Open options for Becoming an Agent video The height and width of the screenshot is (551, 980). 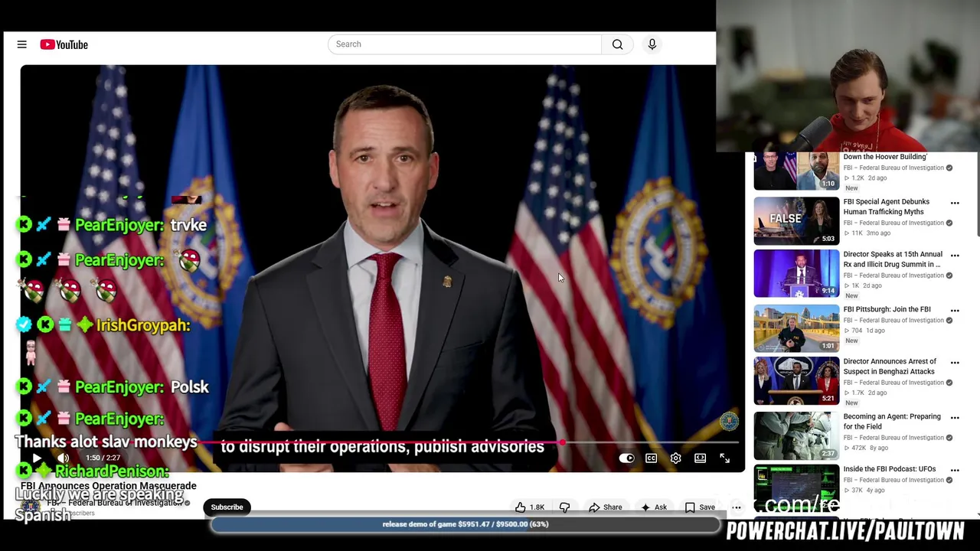(955, 418)
